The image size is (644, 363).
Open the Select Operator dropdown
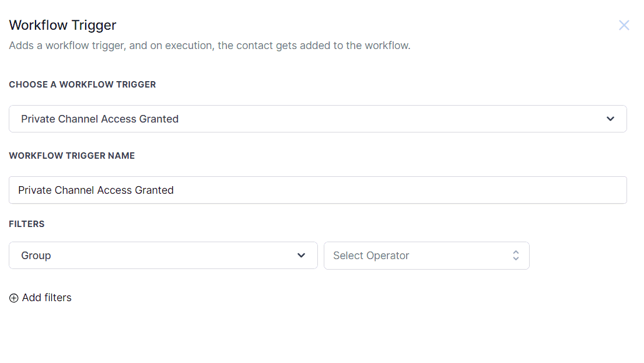tap(426, 256)
